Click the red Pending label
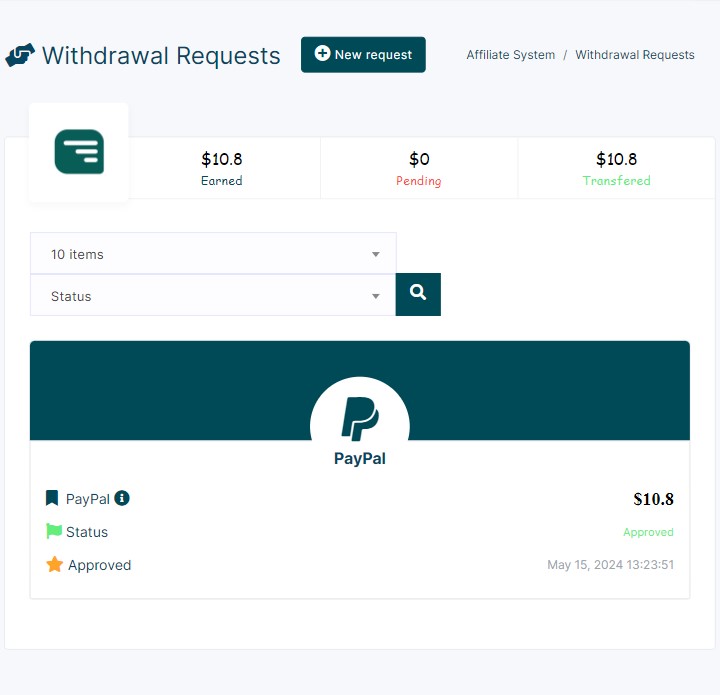The width and height of the screenshot is (720, 695). (419, 181)
